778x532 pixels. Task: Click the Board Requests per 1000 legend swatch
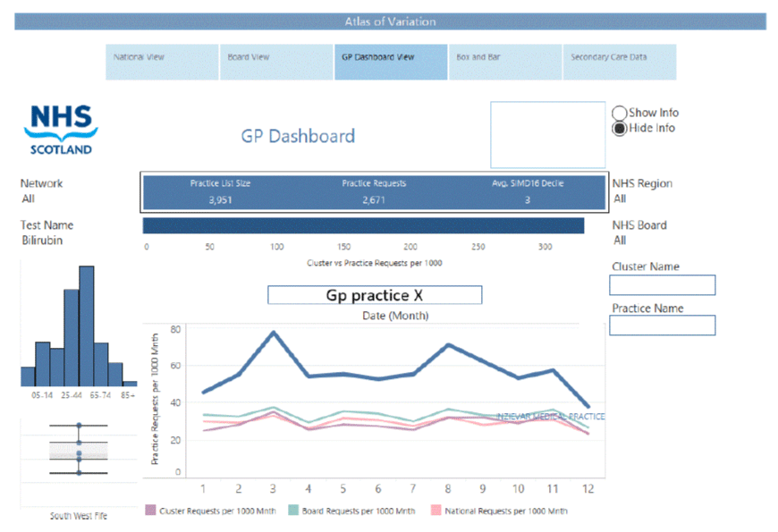pos(293,511)
